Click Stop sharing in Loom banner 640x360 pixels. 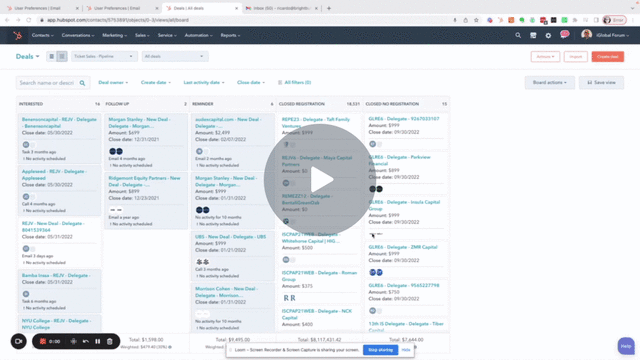(380, 350)
